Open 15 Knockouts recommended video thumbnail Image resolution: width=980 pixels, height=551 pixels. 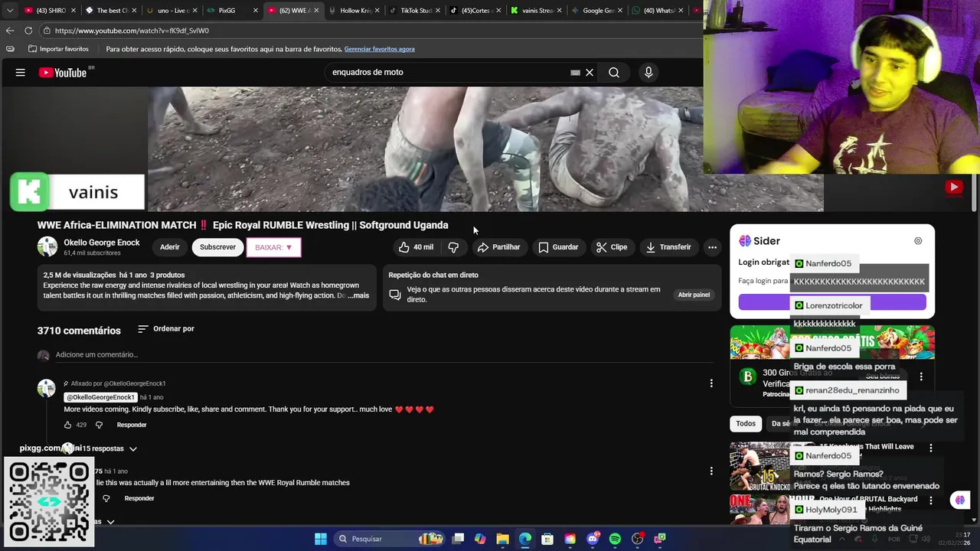759,466
